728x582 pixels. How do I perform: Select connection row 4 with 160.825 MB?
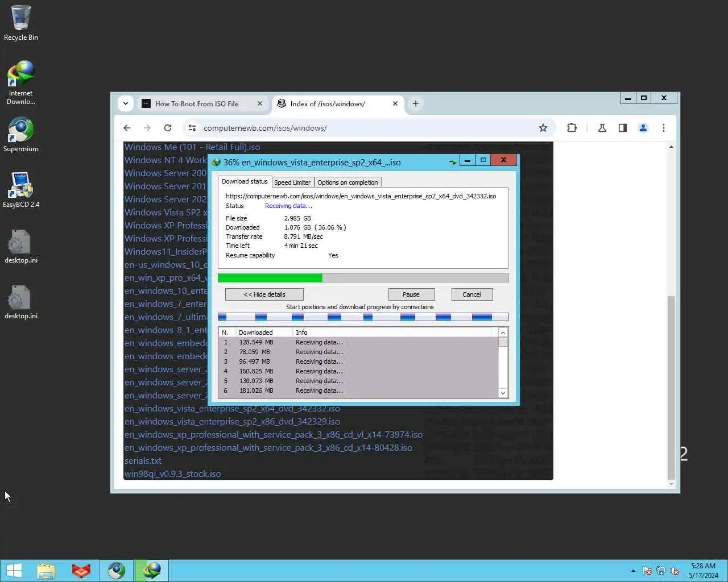(x=358, y=371)
